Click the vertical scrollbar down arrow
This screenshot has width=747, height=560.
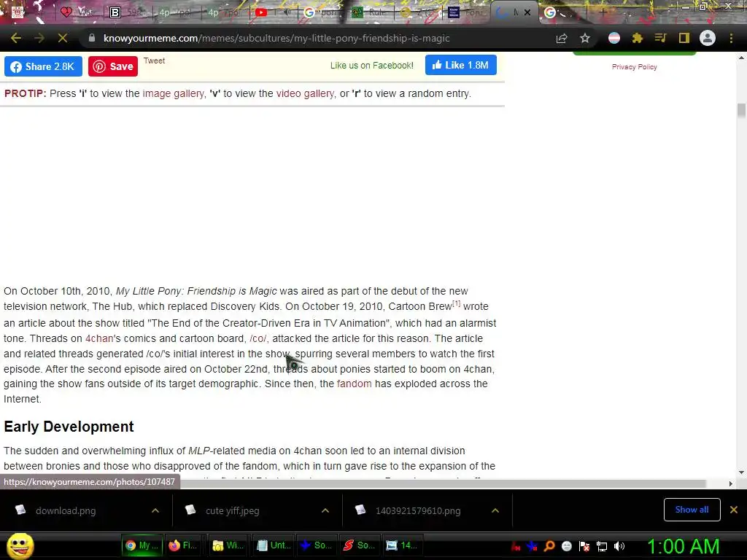(x=741, y=472)
